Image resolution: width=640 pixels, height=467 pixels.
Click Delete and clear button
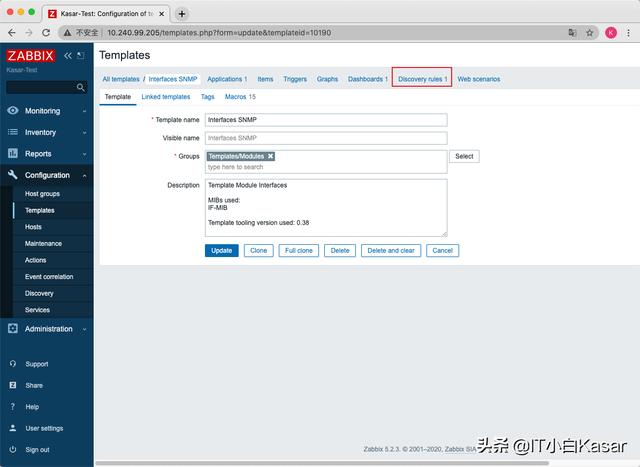pyautogui.click(x=391, y=250)
